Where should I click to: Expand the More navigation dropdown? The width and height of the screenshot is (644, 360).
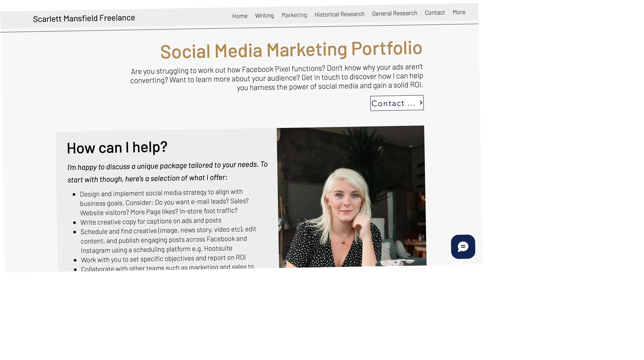point(459,12)
